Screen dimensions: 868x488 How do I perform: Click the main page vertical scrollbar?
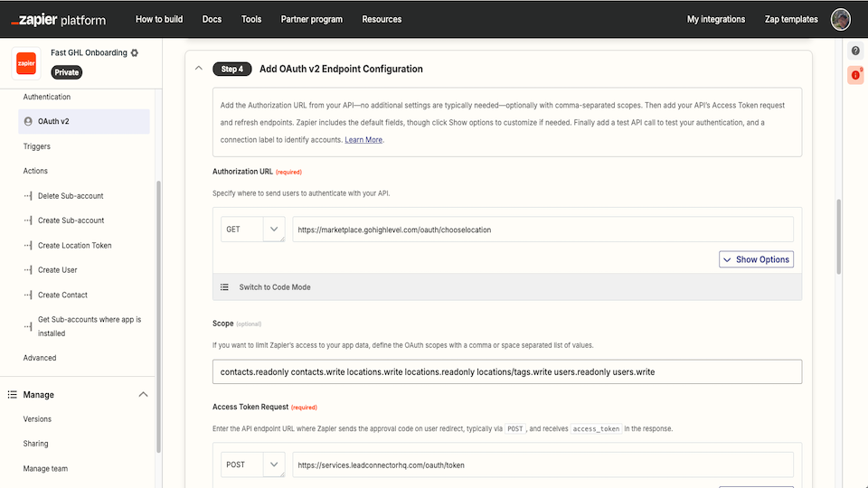pos(839,237)
